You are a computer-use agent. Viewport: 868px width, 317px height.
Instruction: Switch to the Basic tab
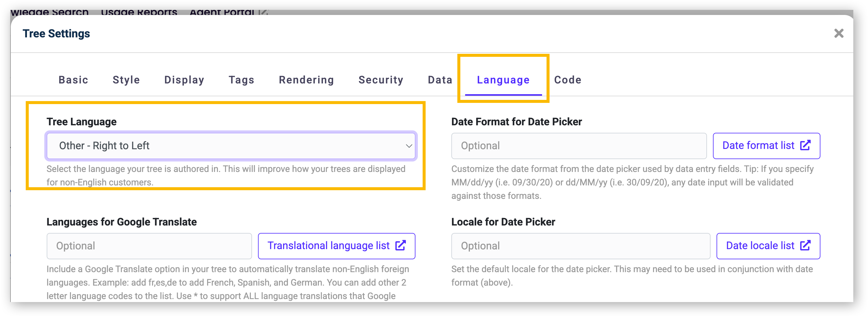73,80
